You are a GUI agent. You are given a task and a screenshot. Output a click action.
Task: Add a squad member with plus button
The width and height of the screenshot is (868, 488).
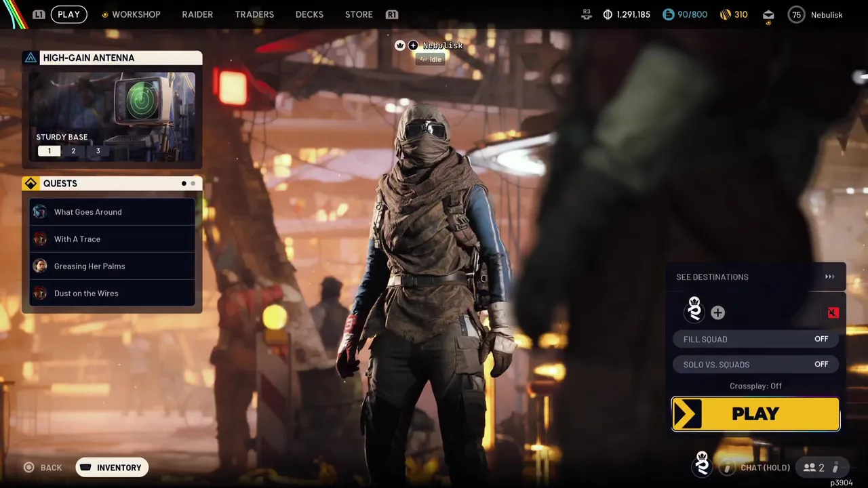pos(717,312)
